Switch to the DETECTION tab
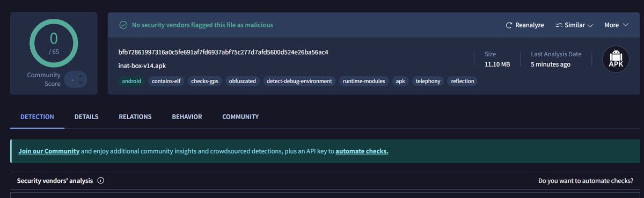644x198 pixels. point(37,116)
